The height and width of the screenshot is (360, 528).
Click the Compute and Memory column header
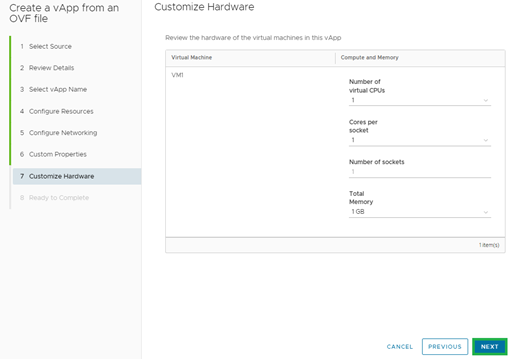click(369, 58)
